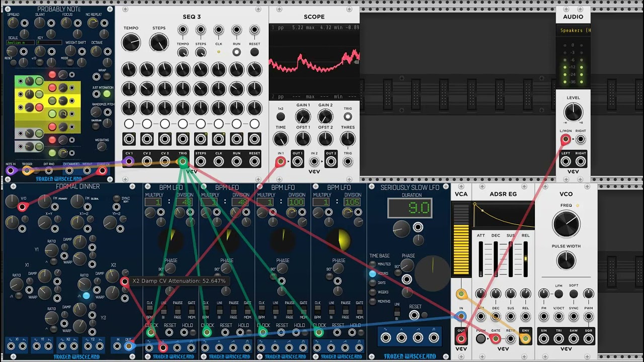Click the Division 100 display on BPM LFO
Viewport: 644px width, 362px height.
(x=297, y=202)
